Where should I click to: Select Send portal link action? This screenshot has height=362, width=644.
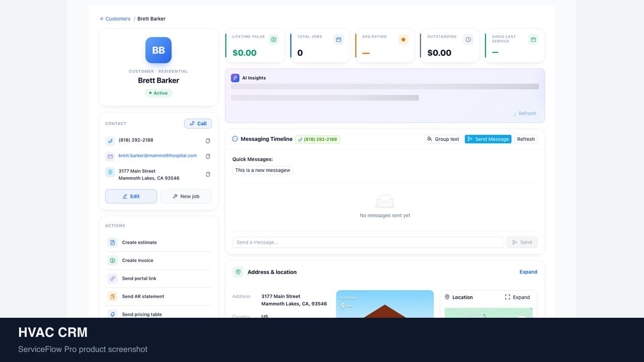[x=158, y=279]
